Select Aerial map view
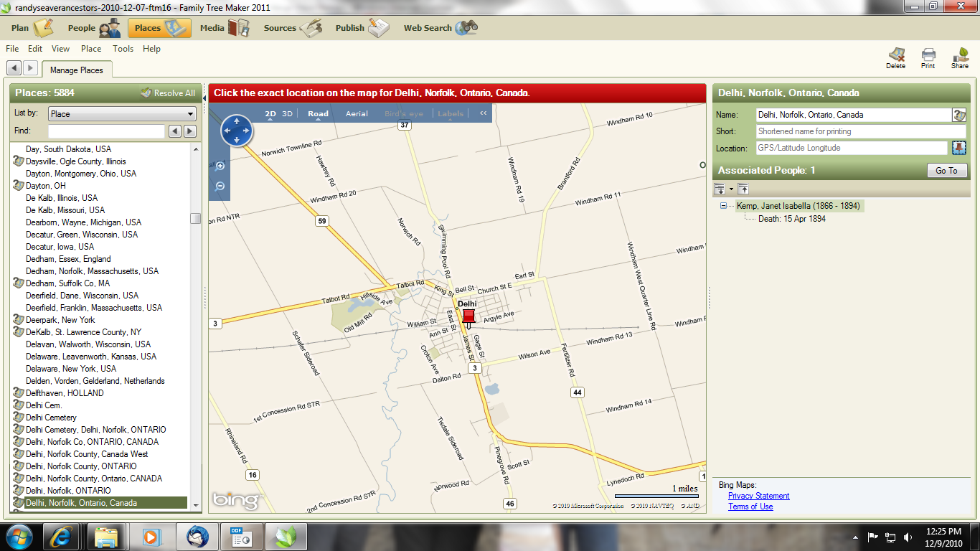Image resolution: width=980 pixels, height=551 pixels. click(x=357, y=113)
